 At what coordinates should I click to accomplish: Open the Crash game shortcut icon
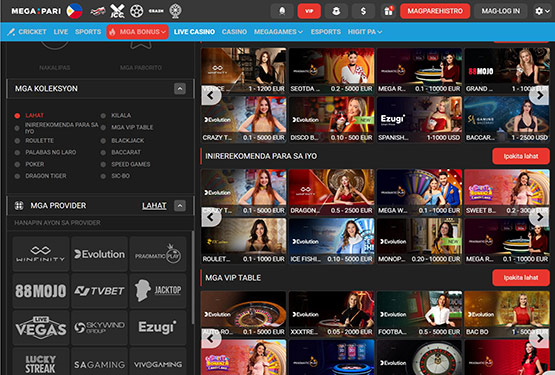[x=156, y=11]
